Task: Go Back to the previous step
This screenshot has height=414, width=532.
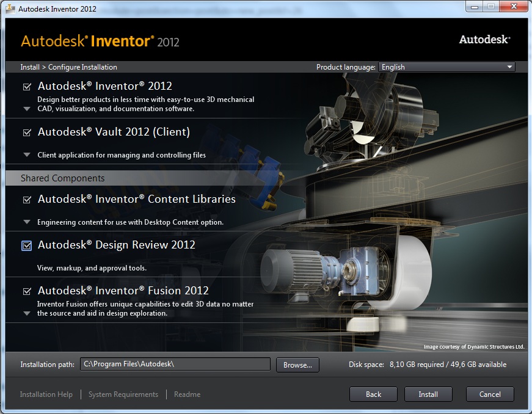Action: point(373,394)
